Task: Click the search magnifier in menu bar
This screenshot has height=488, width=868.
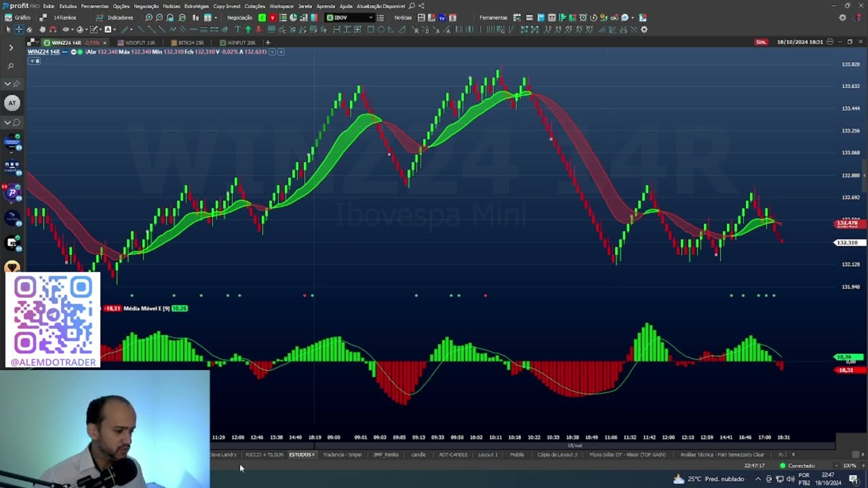Action: (x=412, y=6)
